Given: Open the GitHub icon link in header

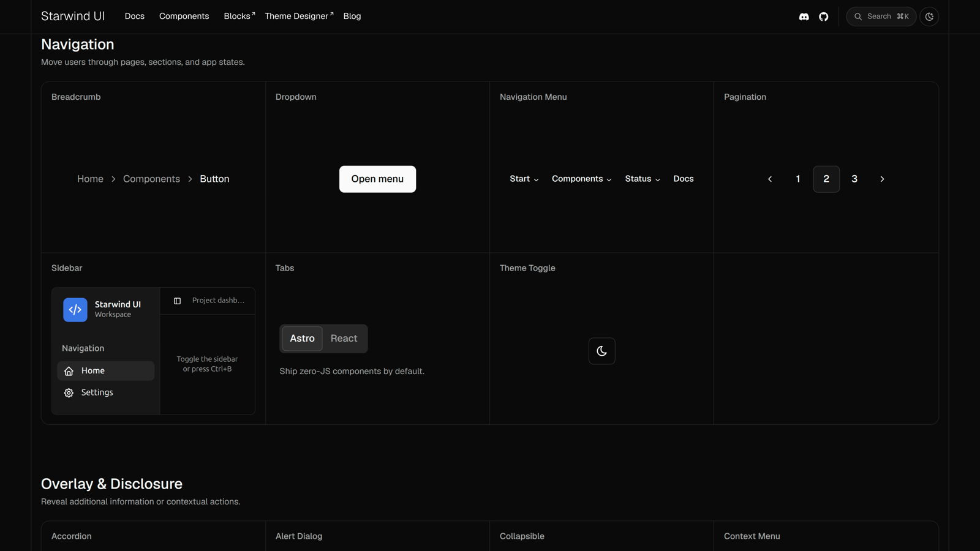Looking at the screenshot, I should point(824,17).
